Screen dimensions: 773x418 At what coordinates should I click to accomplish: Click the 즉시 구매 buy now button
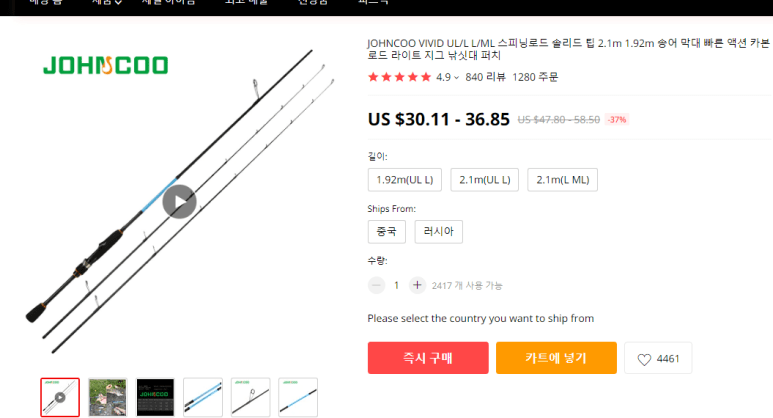pos(428,358)
